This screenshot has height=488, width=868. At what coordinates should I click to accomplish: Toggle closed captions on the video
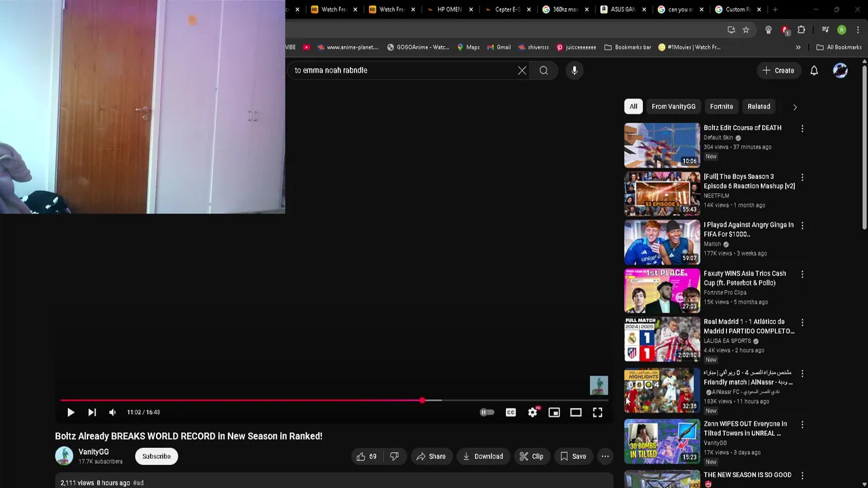coord(511,412)
